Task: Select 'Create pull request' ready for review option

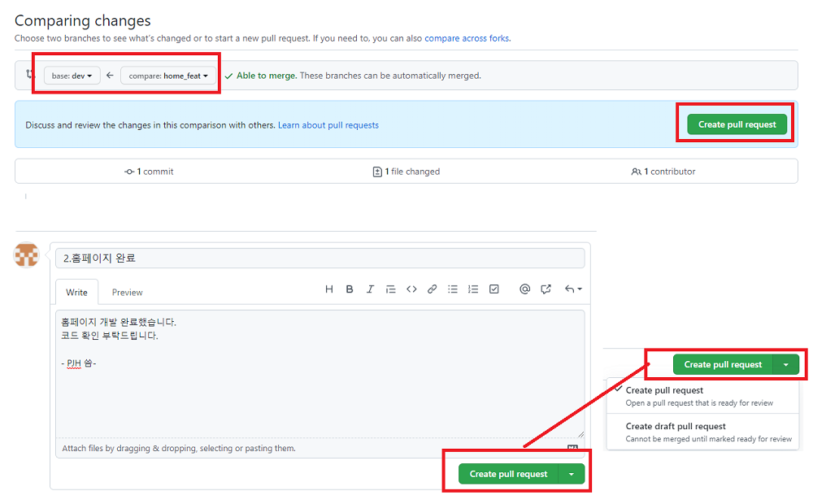Action: point(702,396)
